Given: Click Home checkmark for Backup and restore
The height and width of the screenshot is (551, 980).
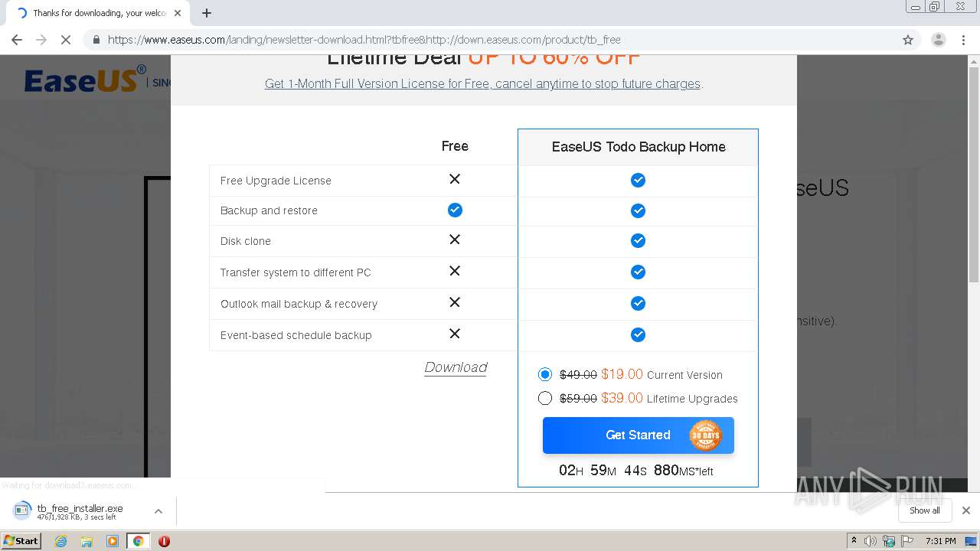Looking at the screenshot, I should (x=638, y=210).
